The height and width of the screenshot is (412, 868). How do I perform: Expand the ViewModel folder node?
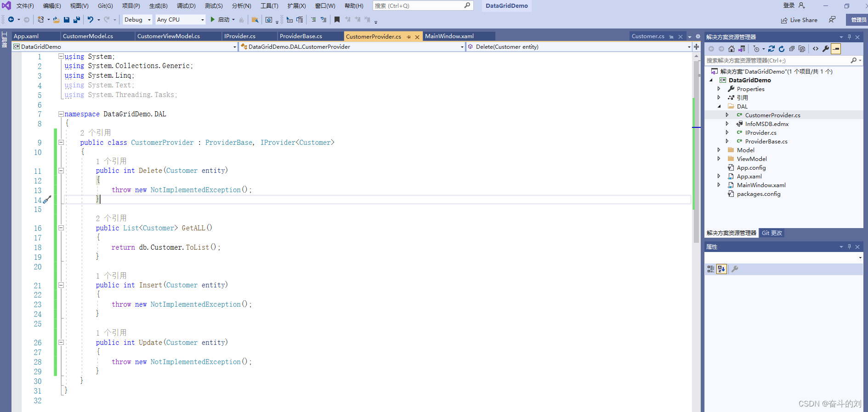(x=719, y=159)
